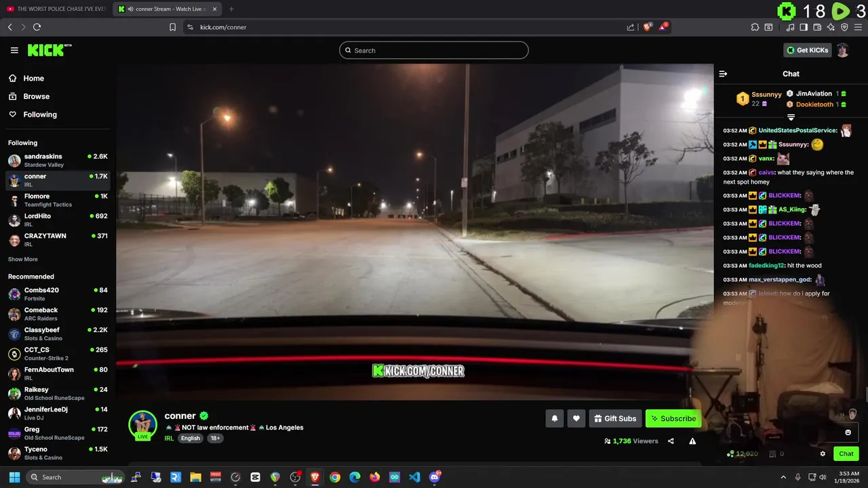Open JenniferLeeDj Live DJ channel
868x488 pixels.
58,413
